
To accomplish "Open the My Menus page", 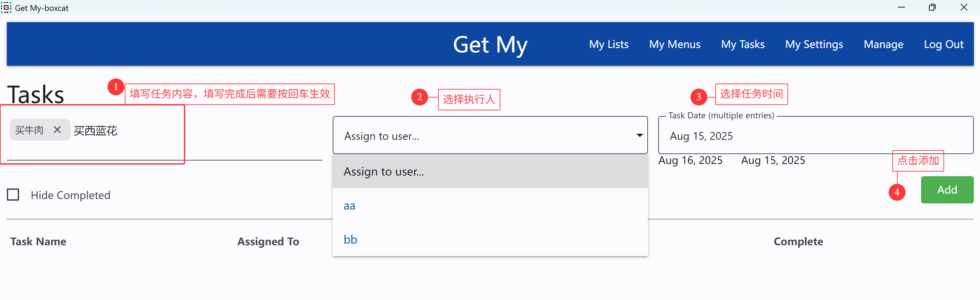I will [675, 44].
